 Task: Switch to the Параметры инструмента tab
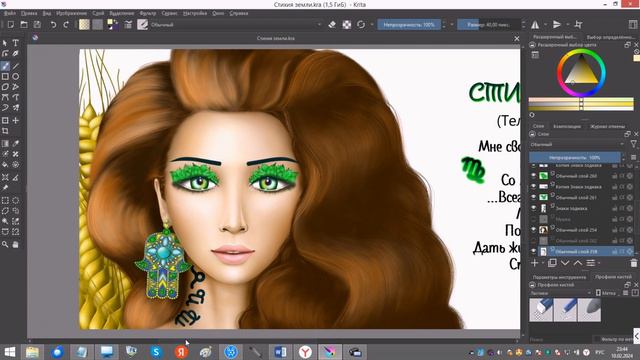[559, 277]
